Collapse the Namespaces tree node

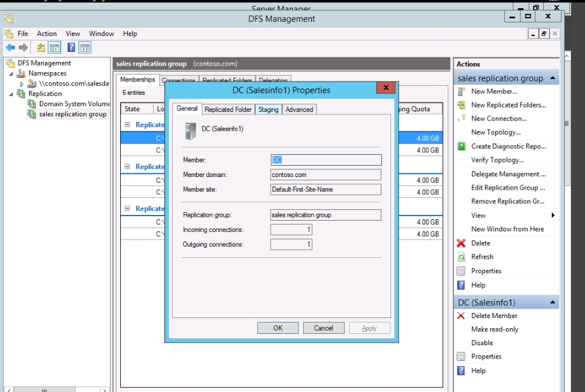13,73
